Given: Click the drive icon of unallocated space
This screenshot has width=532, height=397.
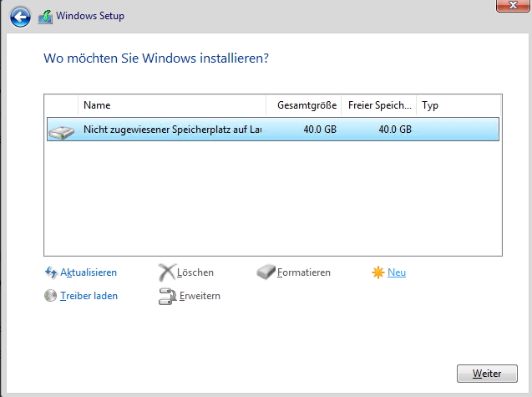Looking at the screenshot, I should pyautogui.click(x=62, y=132).
